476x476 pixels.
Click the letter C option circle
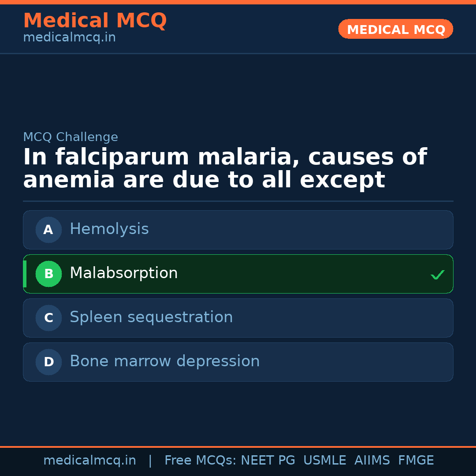[x=48, y=318]
